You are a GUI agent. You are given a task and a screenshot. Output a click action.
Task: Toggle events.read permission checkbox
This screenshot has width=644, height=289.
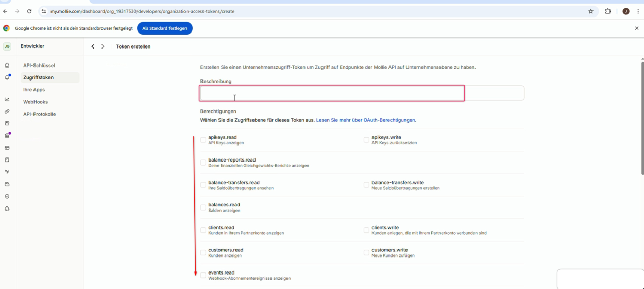pyautogui.click(x=203, y=275)
